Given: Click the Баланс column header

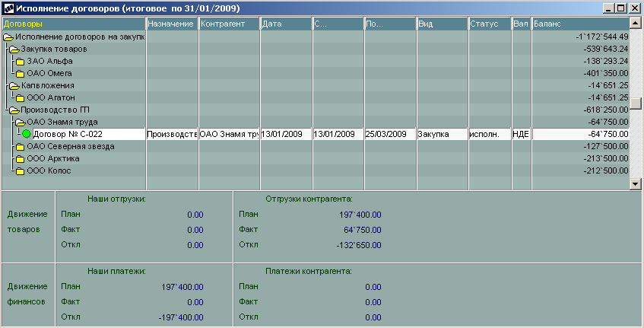Looking at the screenshot, I should coord(581,24).
